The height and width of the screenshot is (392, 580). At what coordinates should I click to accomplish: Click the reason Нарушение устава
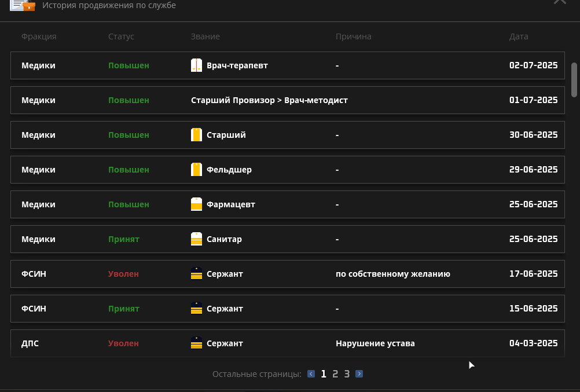375,344
